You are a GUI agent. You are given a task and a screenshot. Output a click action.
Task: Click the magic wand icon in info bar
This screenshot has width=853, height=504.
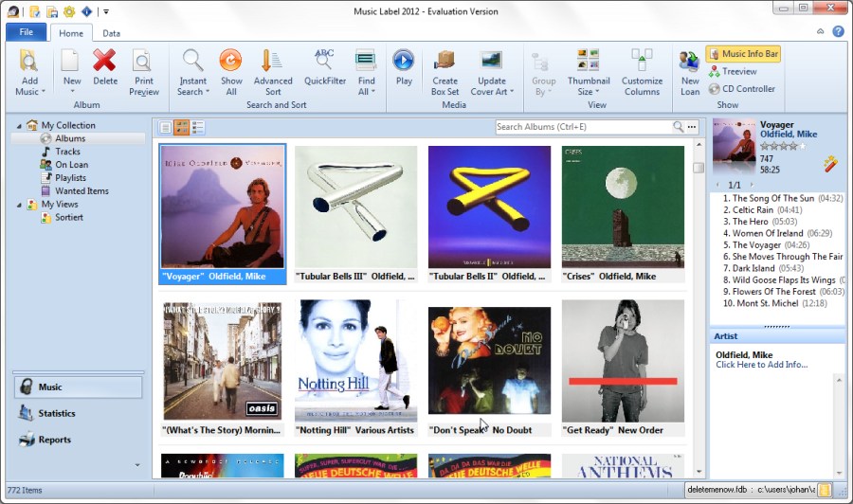pyautogui.click(x=830, y=164)
